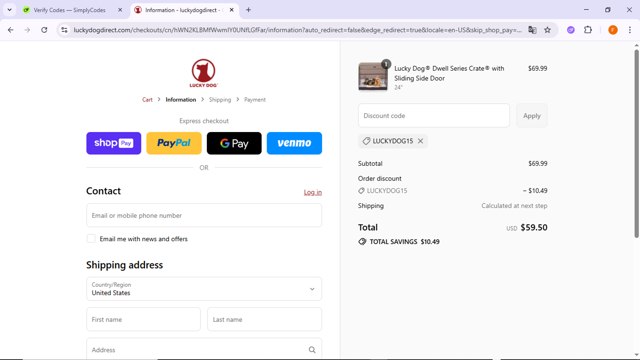Enable Email me with news and offers
The width and height of the screenshot is (640, 360).
click(91, 239)
